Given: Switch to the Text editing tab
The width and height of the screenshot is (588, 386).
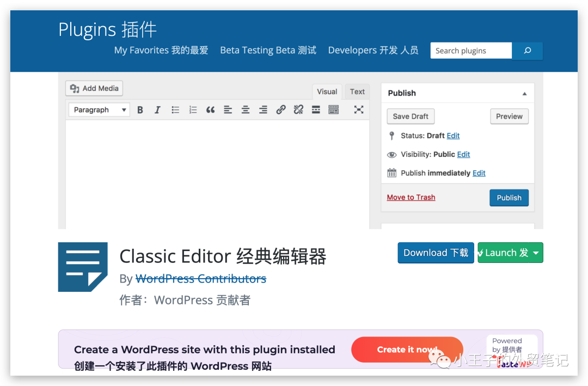Looking at the screenshot, I should click(357, 91).
